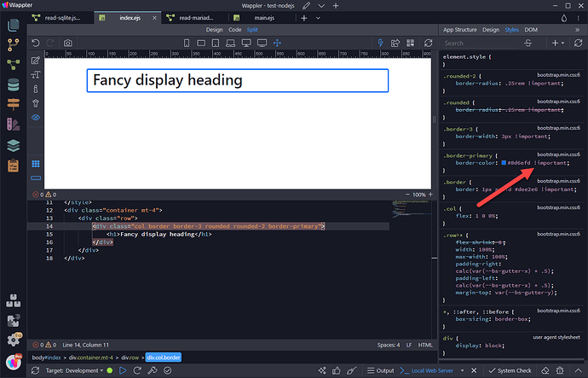
Task: Select the fit-to-view move arrows icon
Action: click(277, 43)
